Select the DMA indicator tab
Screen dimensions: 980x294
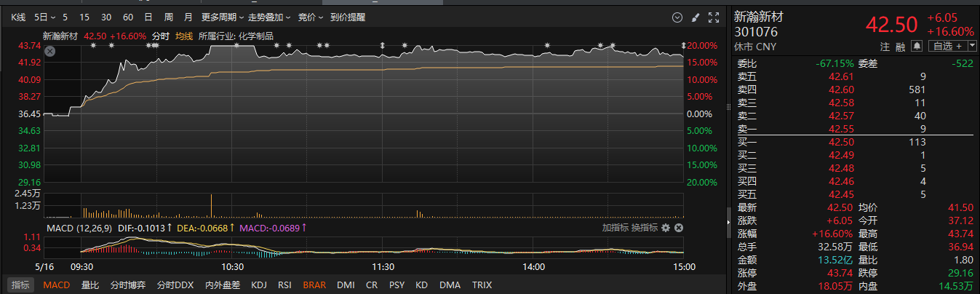tap(450, 285)
